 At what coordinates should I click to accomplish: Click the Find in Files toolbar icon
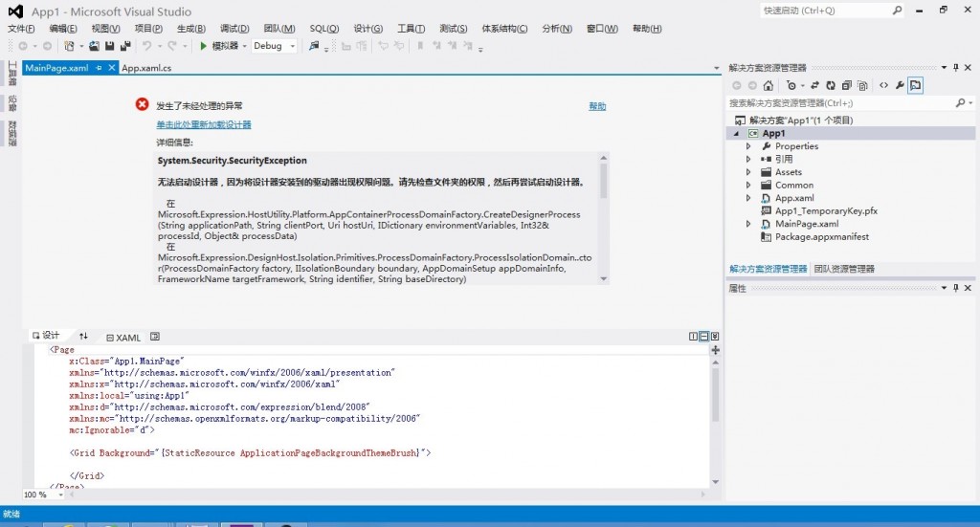coord(314,46)
